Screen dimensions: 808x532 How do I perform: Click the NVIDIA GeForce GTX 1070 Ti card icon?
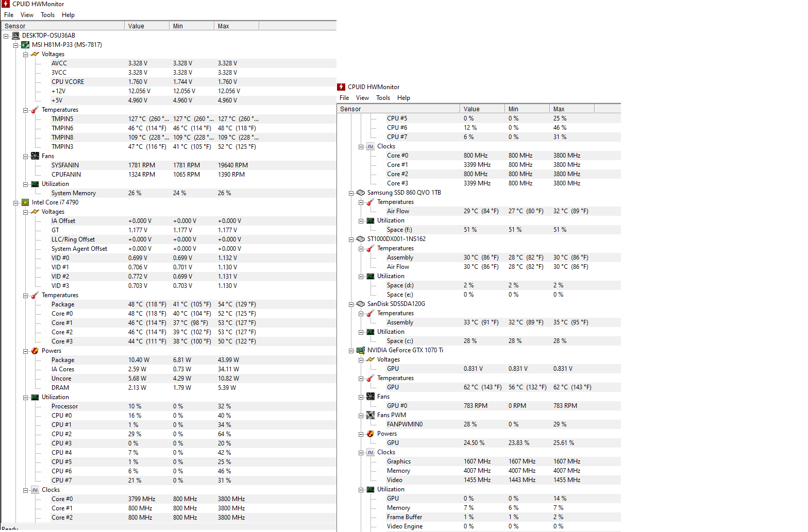[361, 350]
